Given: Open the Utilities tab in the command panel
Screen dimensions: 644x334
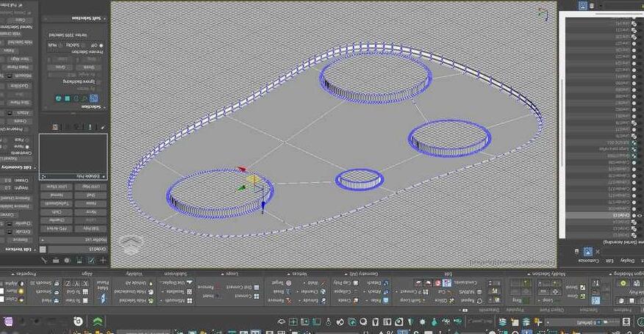Looking at the screenshot, I should click(x=44, y=261).
